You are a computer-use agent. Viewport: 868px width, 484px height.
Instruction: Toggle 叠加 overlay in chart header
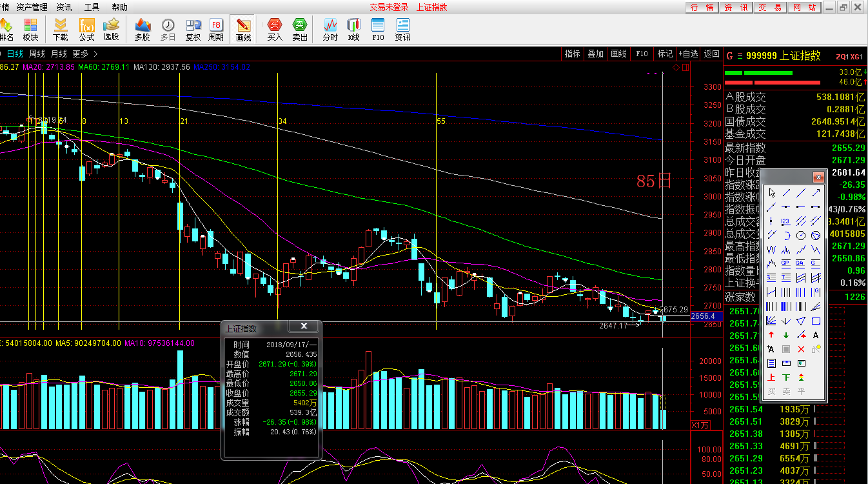[595, 54]
